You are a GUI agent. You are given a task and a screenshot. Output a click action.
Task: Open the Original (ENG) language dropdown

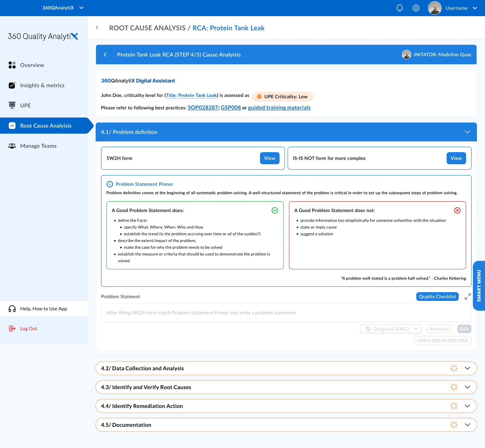click(x=390, y=329)
